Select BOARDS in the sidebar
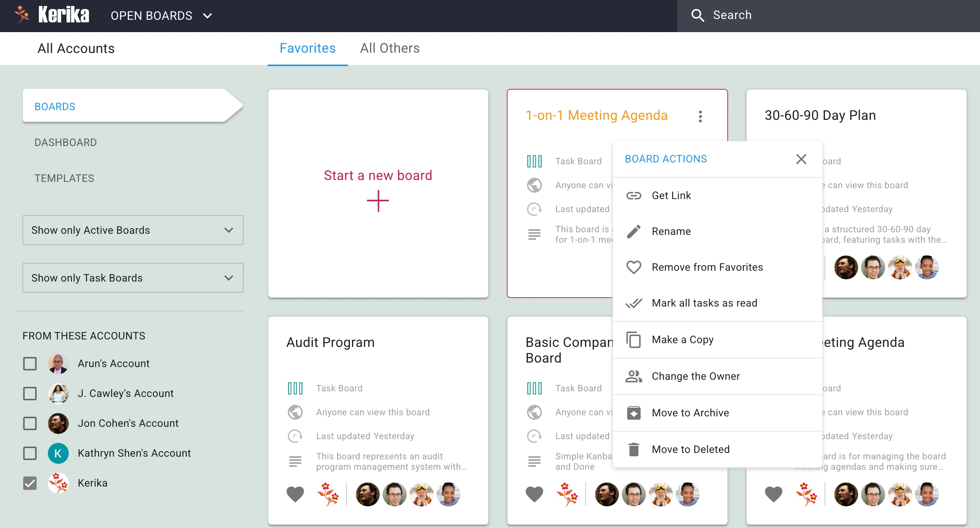 (132, 106)
